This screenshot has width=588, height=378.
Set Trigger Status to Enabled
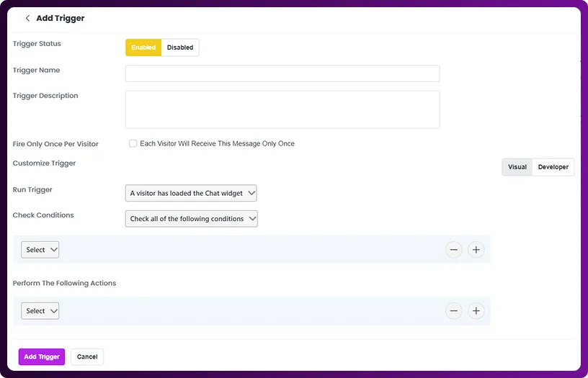[x=143, y=48]
